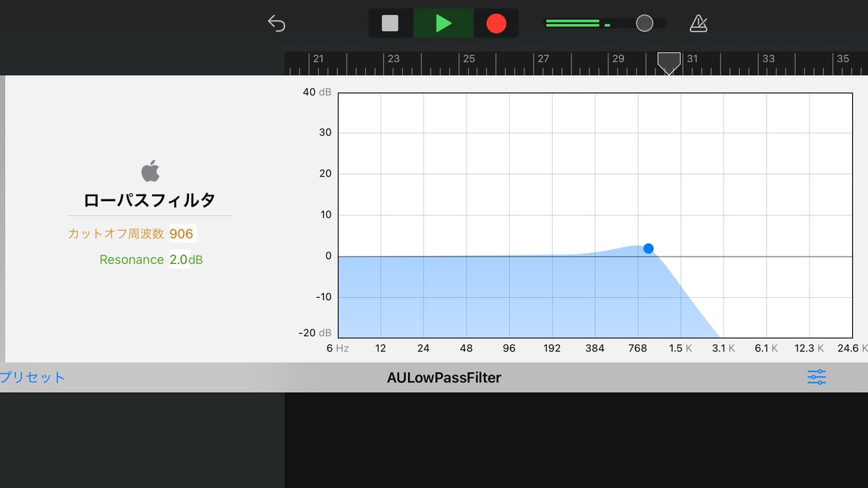Click the blue cutoff handle on the graph

tap(648, 249)
